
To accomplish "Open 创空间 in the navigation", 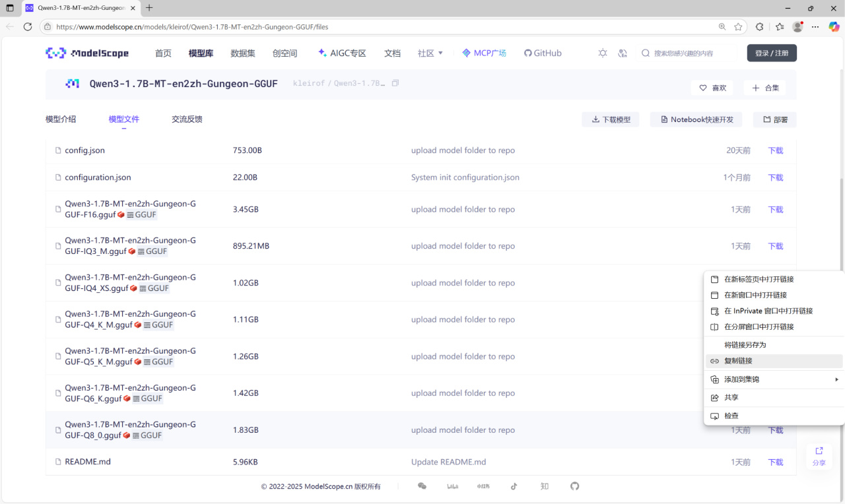I will coord(285,53).
